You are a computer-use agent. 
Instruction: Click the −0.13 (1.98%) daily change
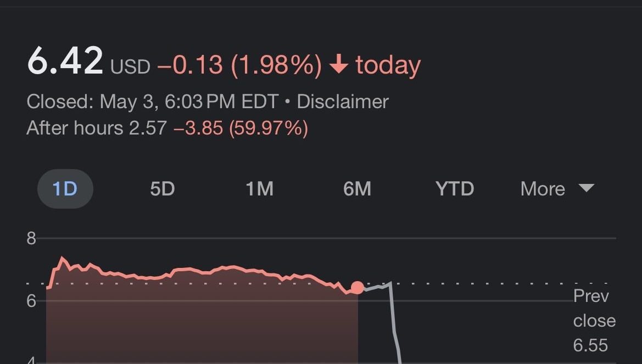point(239,65)
